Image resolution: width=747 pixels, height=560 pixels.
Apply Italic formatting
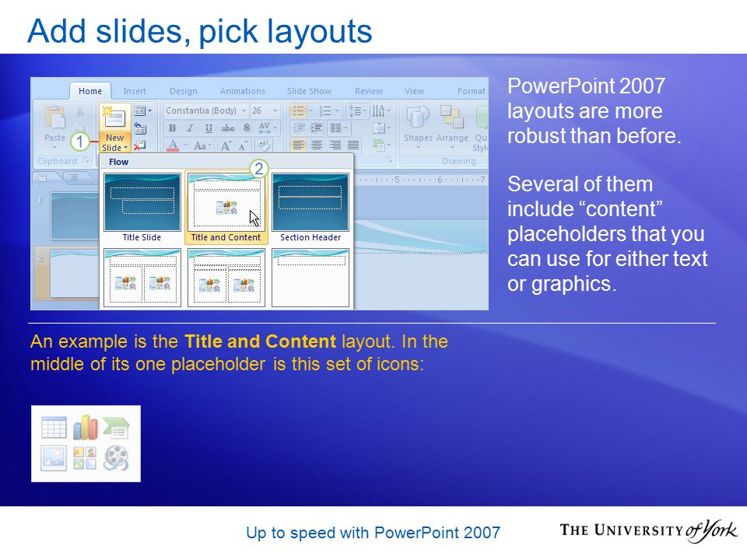pyautogui.click(x=190, y=128)
